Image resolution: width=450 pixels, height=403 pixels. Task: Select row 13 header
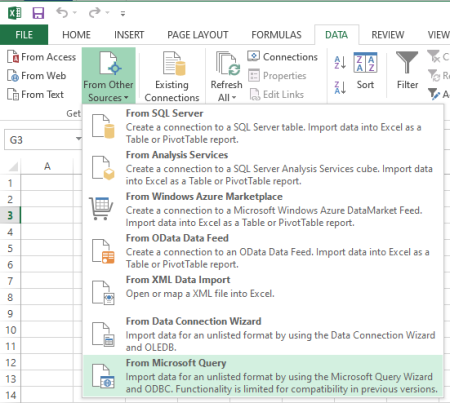tap(10, 379)
